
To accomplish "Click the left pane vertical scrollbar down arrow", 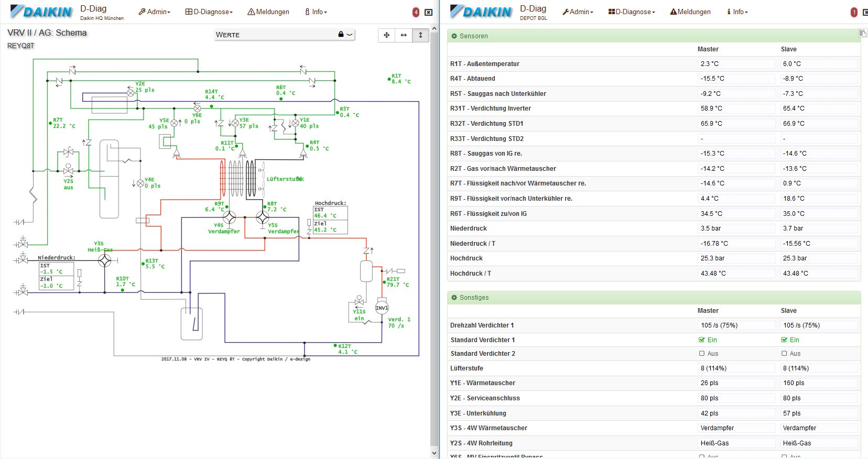I will 434,453.
